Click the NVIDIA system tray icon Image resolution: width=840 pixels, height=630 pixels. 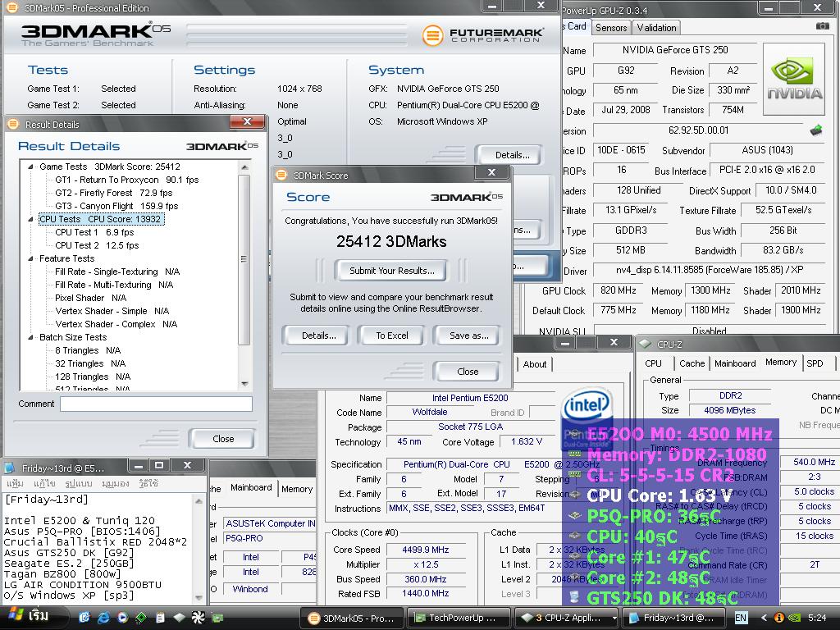[794, 618]
